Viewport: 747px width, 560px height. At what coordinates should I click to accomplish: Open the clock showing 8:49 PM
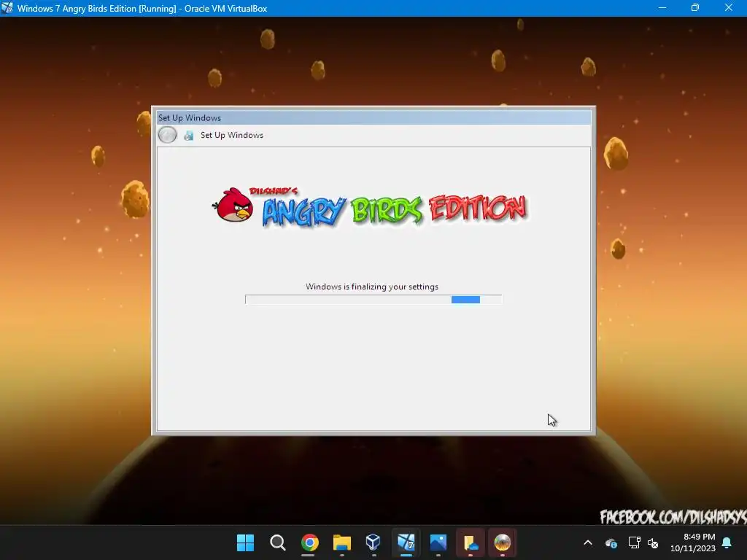click(x=693, y=542)
